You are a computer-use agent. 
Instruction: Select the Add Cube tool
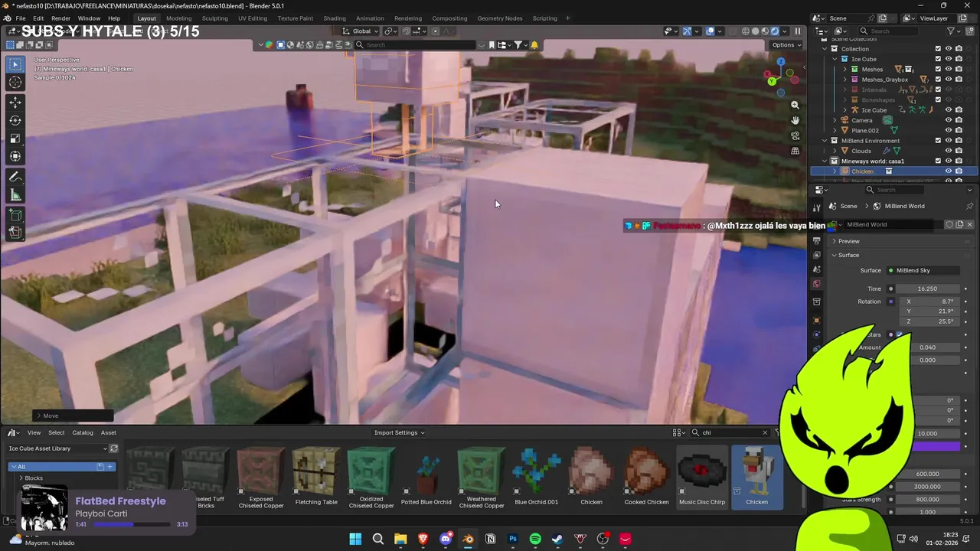[x=15, y=216]
